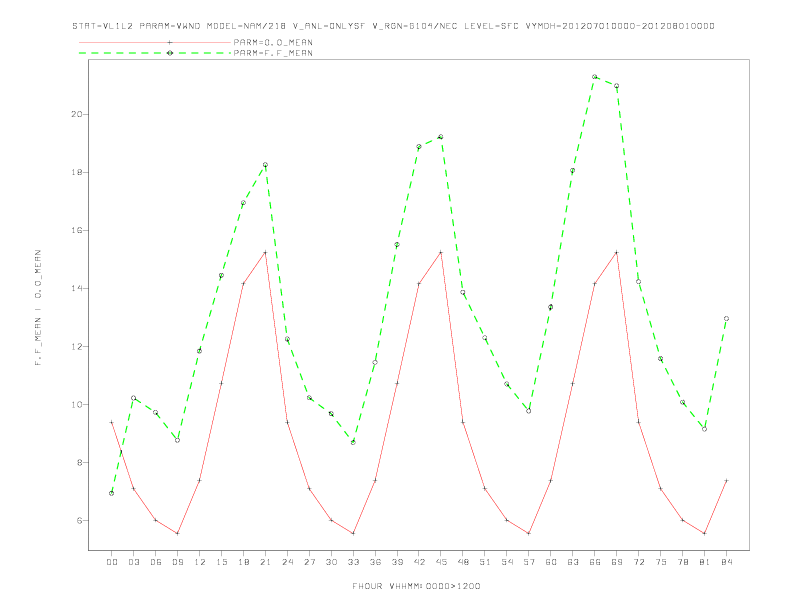Click the x-axis hour label 15
Viewport: 792px width, 612px height.
point(221,562)
